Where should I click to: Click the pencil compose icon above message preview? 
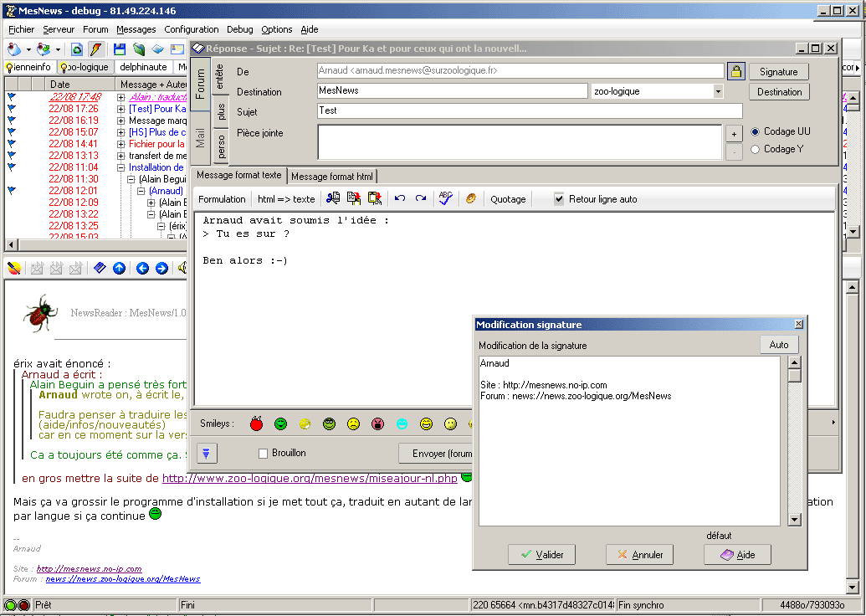tap(14, 269)
